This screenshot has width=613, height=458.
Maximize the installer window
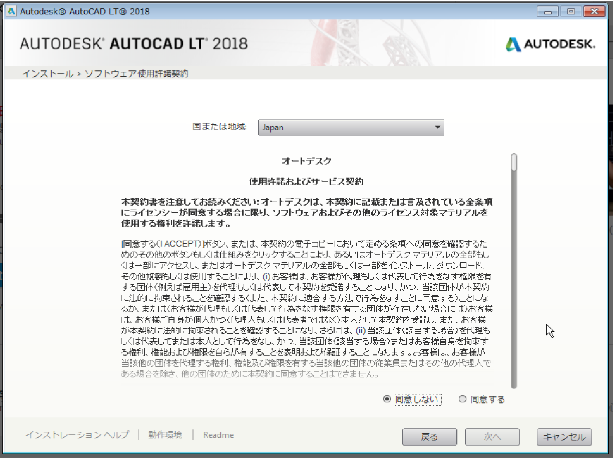coord(570,12)
